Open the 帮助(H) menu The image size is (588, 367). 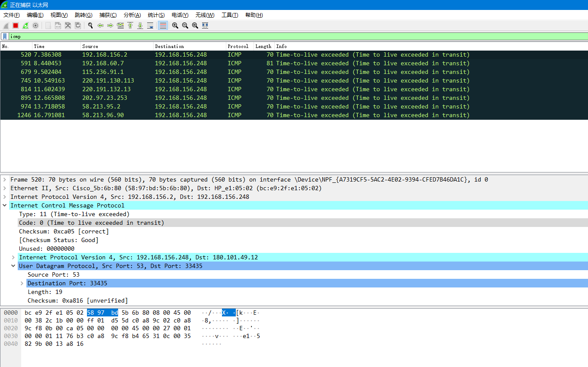[254, 15]
